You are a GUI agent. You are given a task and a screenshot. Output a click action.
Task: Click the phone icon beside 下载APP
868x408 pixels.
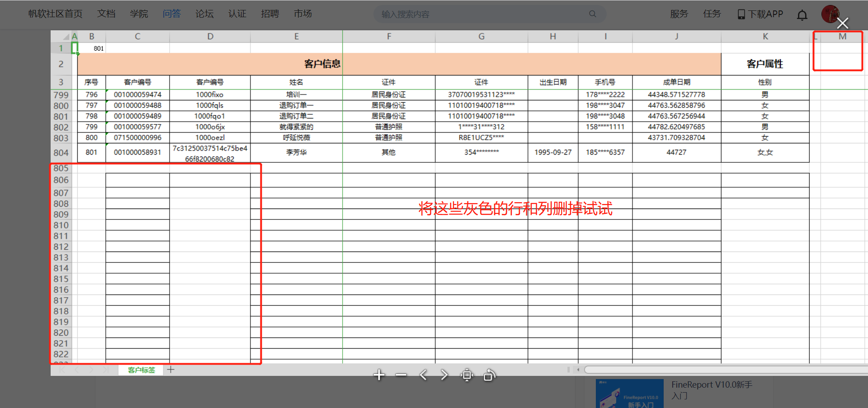[x=741, y=14]
